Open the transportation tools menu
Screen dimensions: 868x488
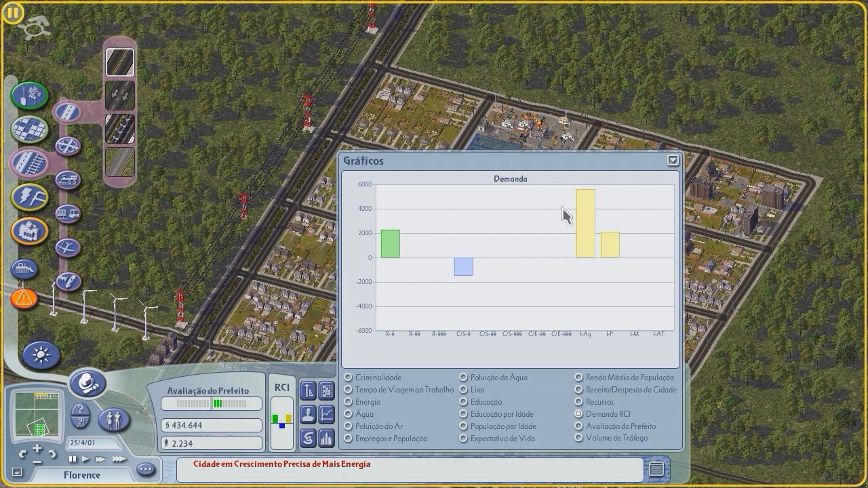coord(29,163)
